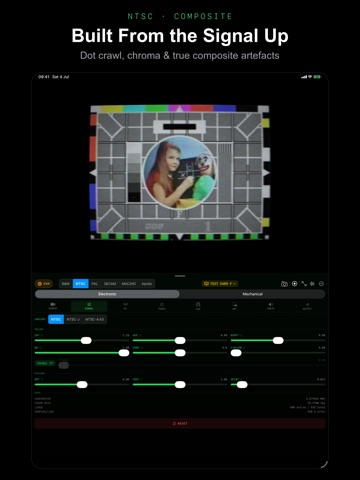Tap the red RESET button

pyautogui.click(x=180, y=423)
